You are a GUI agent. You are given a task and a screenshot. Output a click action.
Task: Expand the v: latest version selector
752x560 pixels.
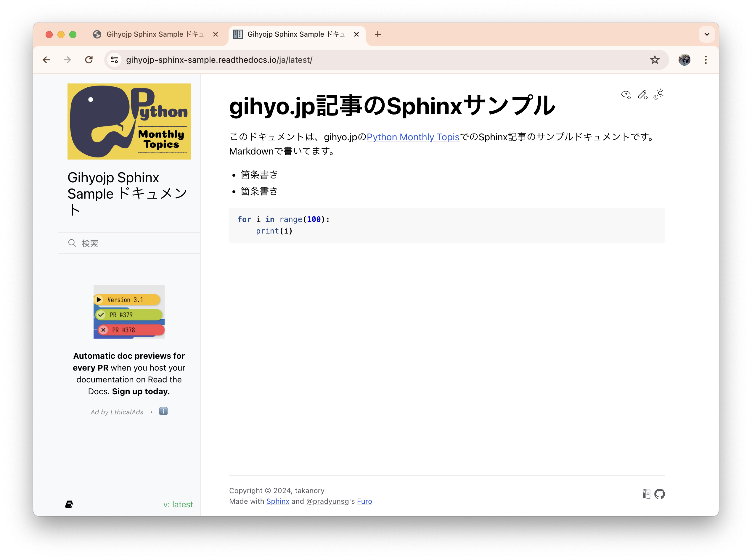click(x=178, y=504)
